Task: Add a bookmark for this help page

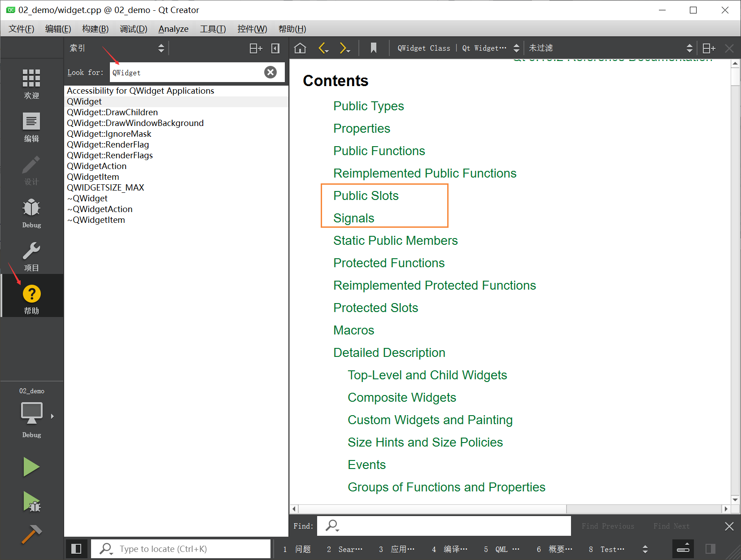Action: point(373,48)
